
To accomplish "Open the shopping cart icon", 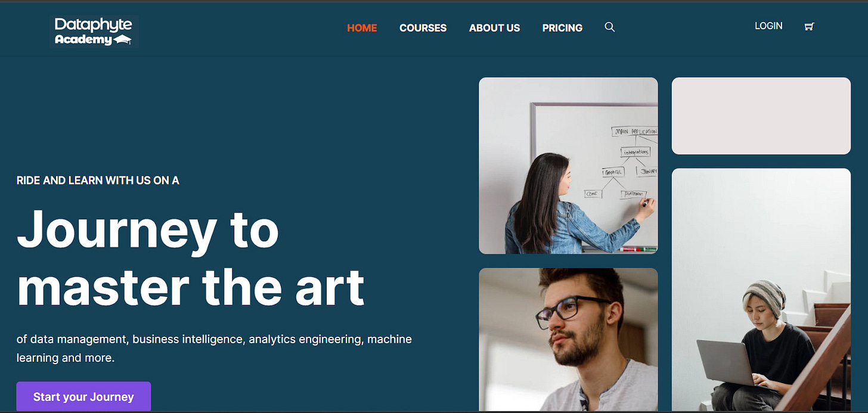I will (809, 26).
